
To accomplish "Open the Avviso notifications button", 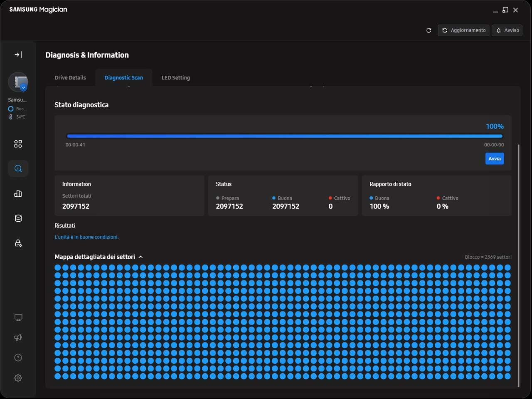I will [507, 30].
